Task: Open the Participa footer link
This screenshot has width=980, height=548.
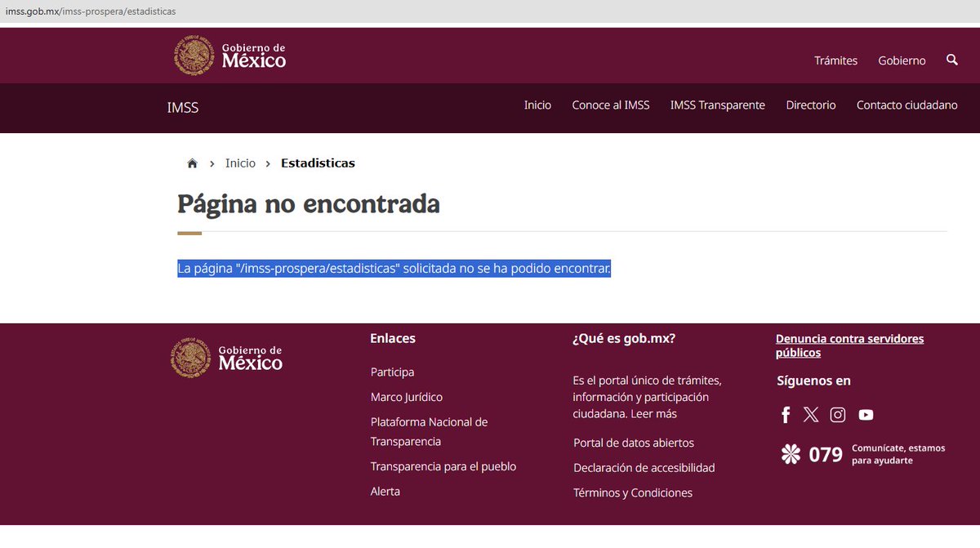Action: click(x=392, y=372)
